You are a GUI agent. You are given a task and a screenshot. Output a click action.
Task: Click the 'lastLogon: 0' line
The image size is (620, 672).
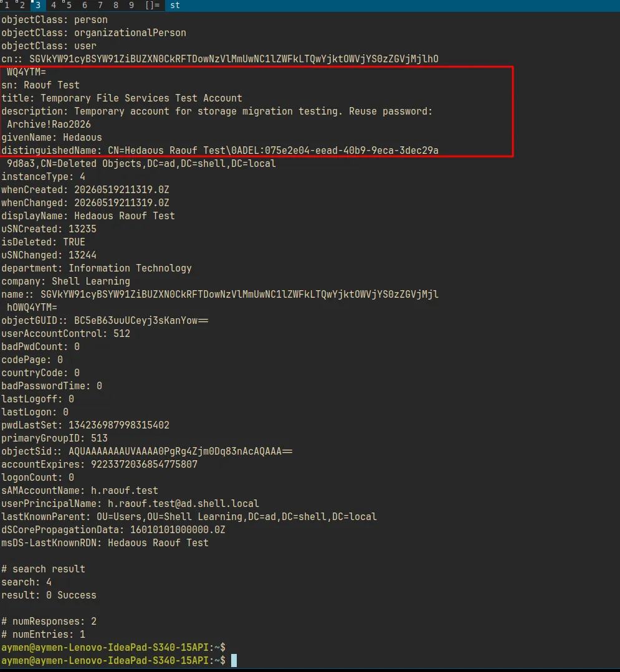[x=35, y=412]
